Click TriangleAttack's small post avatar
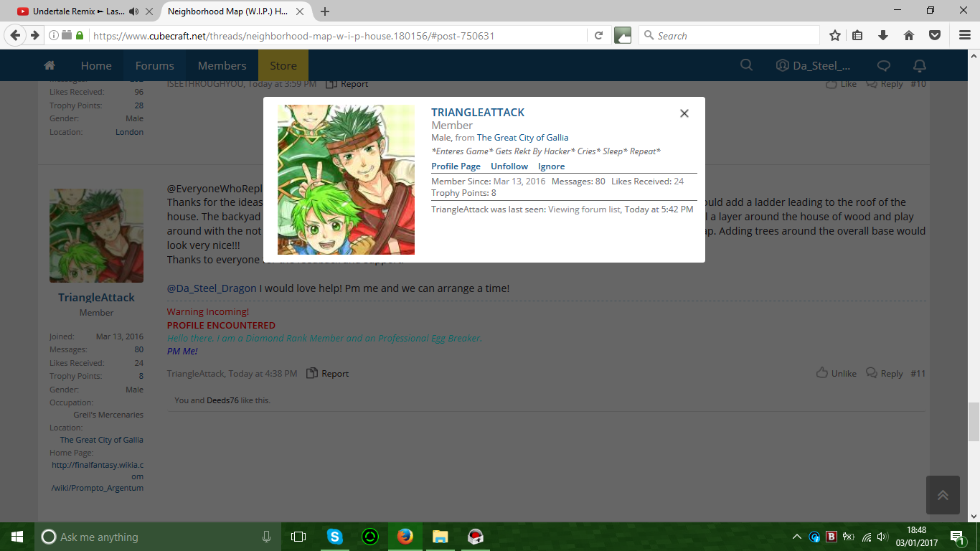 click(x=96, y=235)
